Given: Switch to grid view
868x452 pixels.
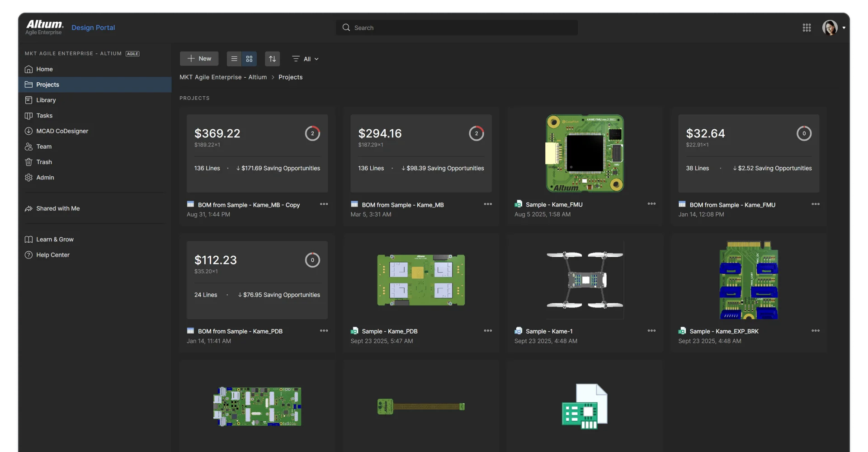Looking at the screenshot, I should (249, 59).
